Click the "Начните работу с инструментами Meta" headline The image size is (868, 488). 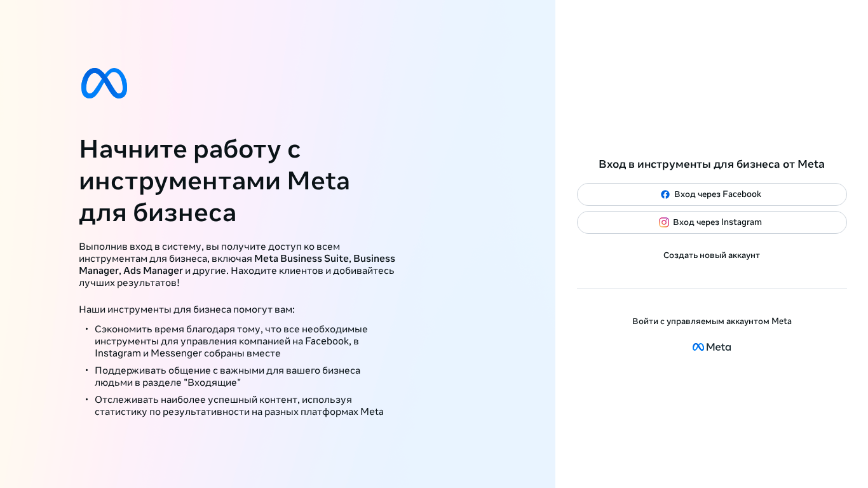tap(214, 180)
